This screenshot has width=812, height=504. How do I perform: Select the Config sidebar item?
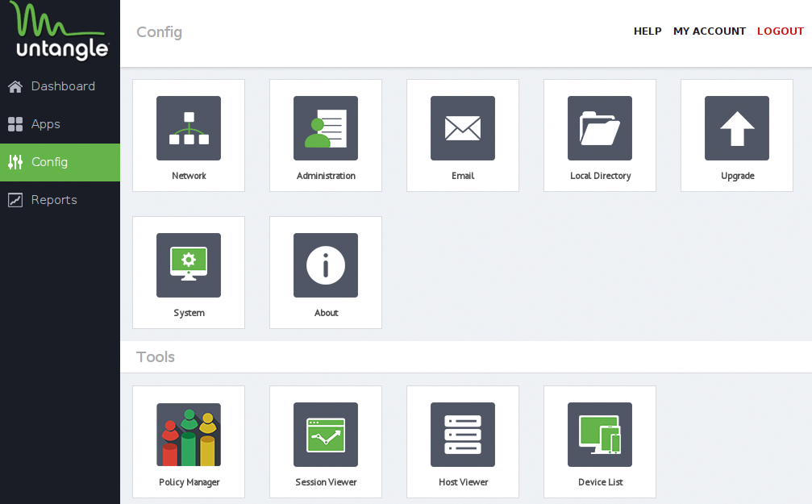[60, 162]
